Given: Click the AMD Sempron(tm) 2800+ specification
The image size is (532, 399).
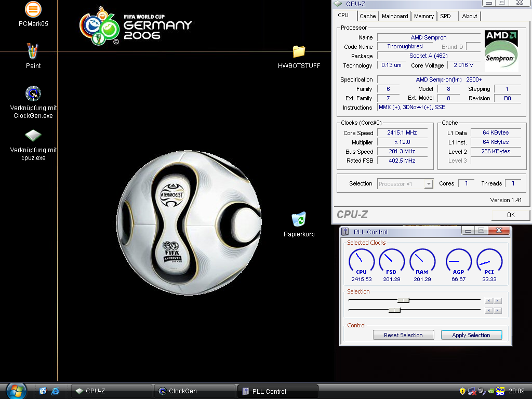Looking at the screenshot, I should [449, 79].
